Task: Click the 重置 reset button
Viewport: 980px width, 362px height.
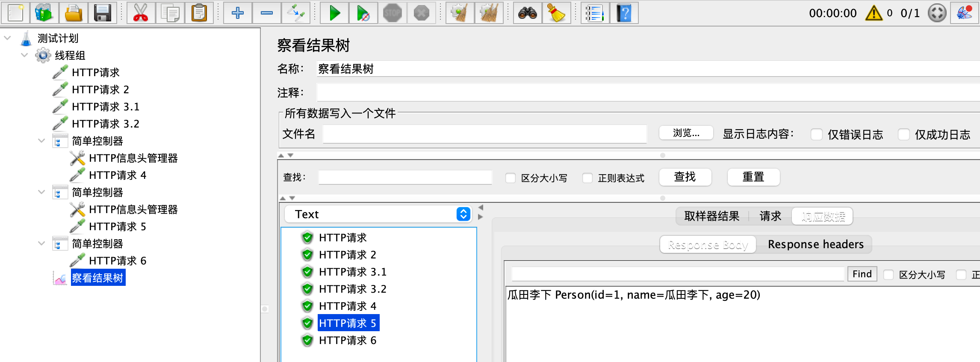Action: point(754,177)
